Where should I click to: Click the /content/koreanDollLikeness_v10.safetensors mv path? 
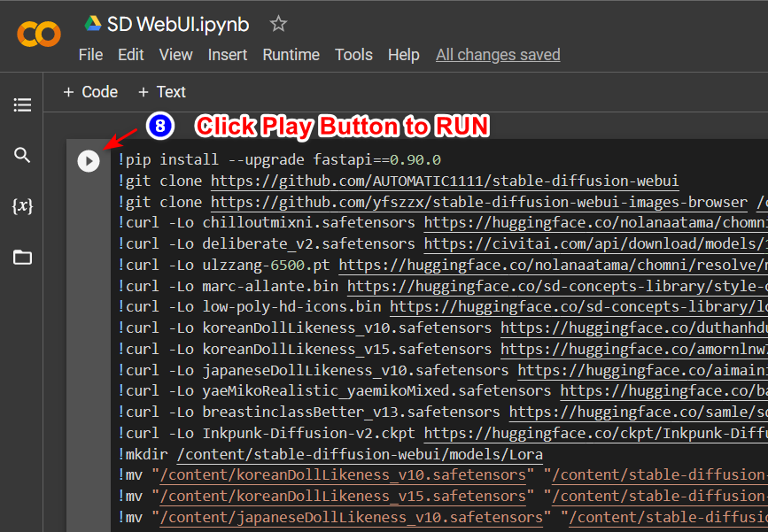coord(343,475)
